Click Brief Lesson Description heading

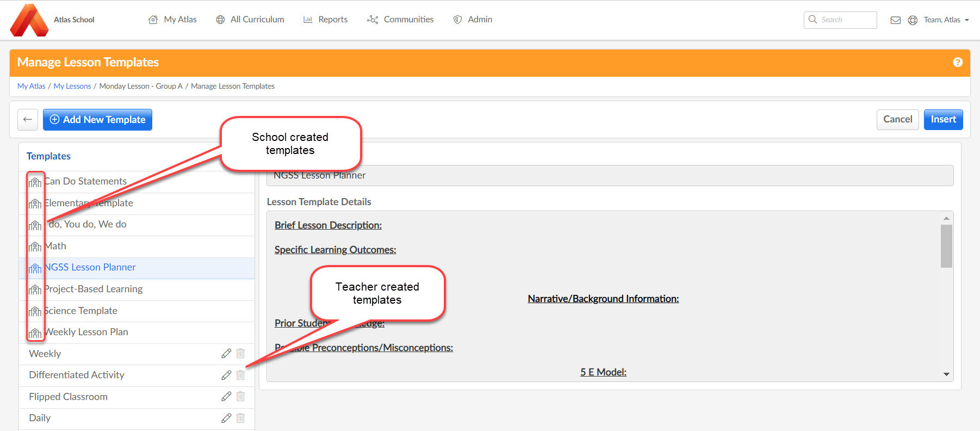pos(328,225)
